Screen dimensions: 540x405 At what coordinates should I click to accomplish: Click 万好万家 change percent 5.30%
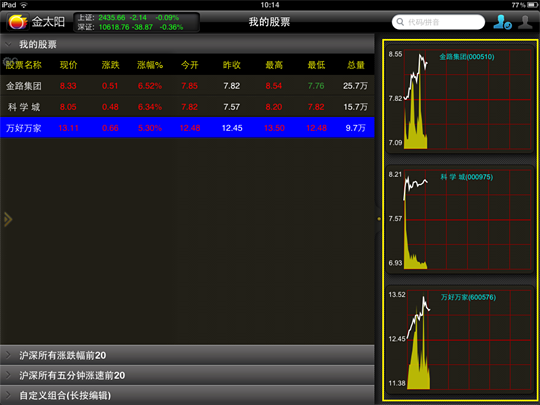click(150, 128)
